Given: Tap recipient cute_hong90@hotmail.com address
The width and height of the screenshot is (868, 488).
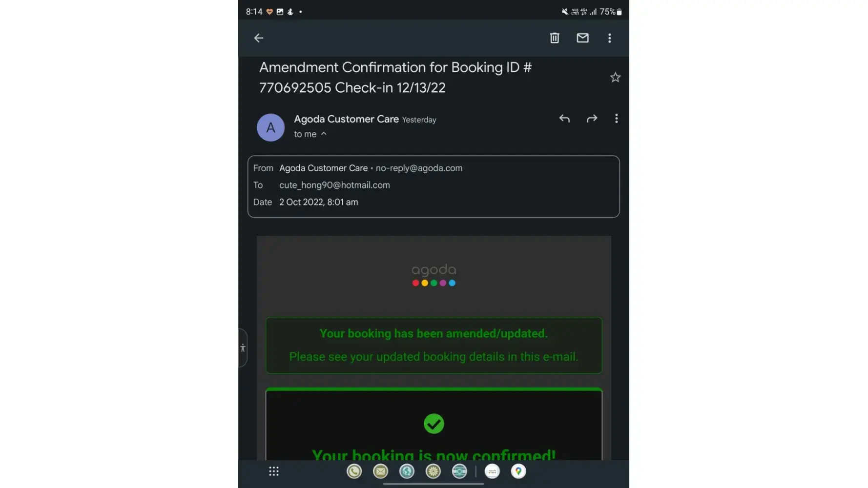Looking at the screenshot, I should click(334, 185).
